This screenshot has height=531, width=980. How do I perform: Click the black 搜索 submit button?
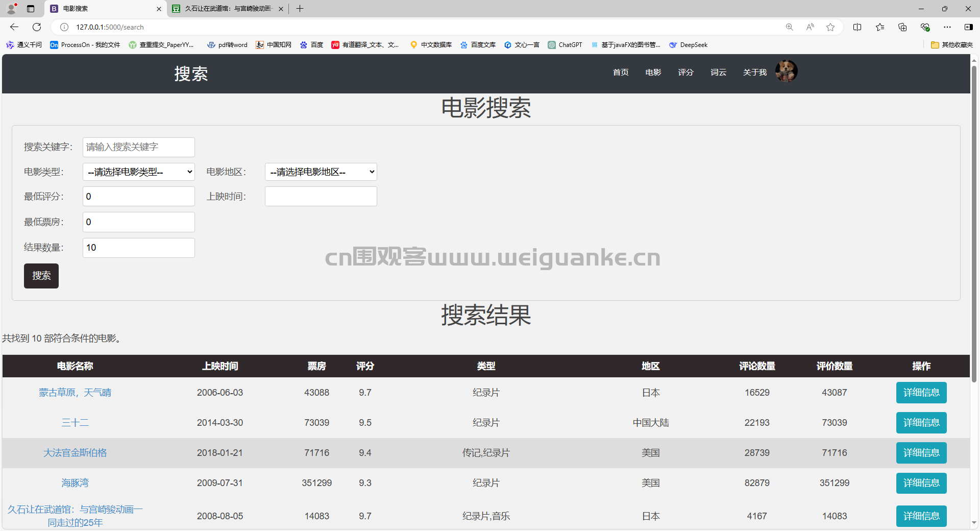coord(41,276)
